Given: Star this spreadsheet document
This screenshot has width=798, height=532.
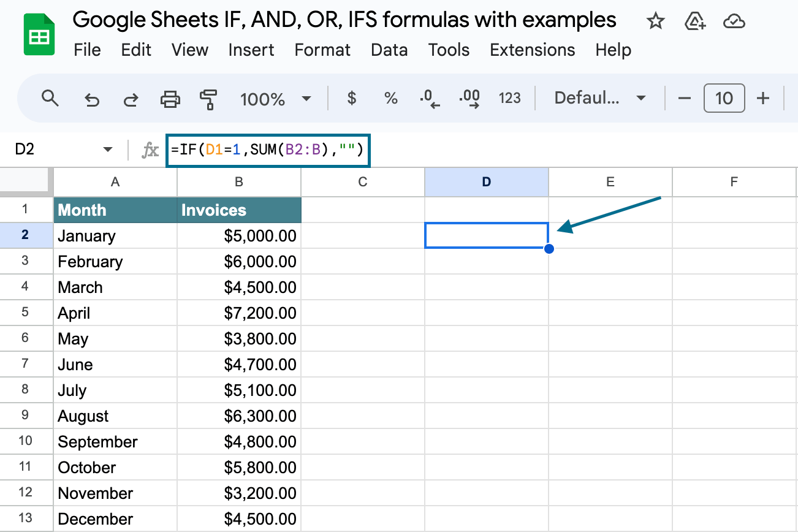Looking at the screenshot, I should coord(655,22).
